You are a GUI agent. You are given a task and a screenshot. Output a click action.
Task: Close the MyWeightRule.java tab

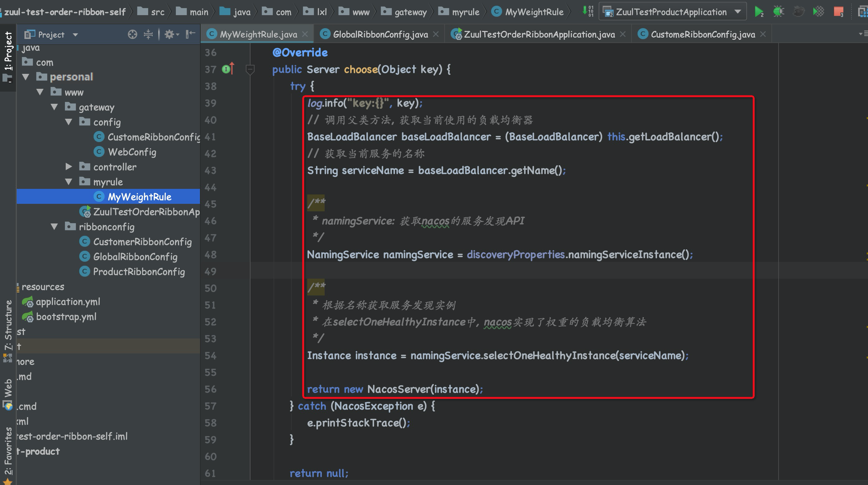(x=305, y=34)
